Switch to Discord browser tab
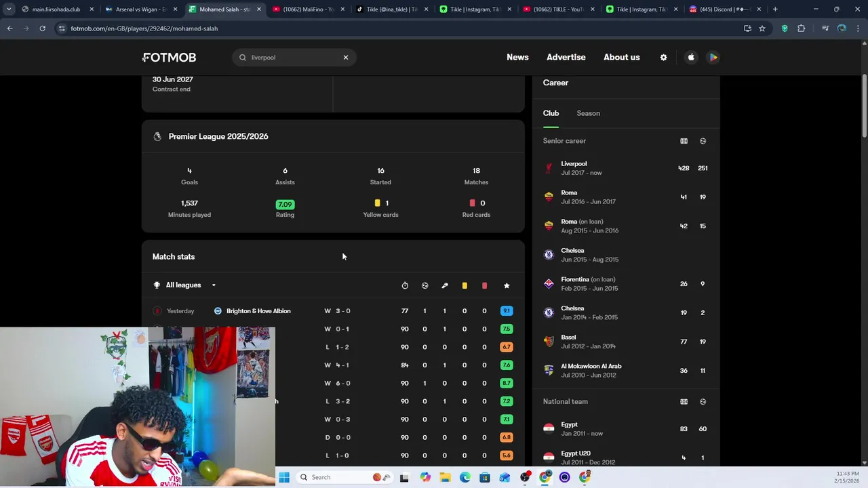868x488 pixels. [x=726, y=9]
